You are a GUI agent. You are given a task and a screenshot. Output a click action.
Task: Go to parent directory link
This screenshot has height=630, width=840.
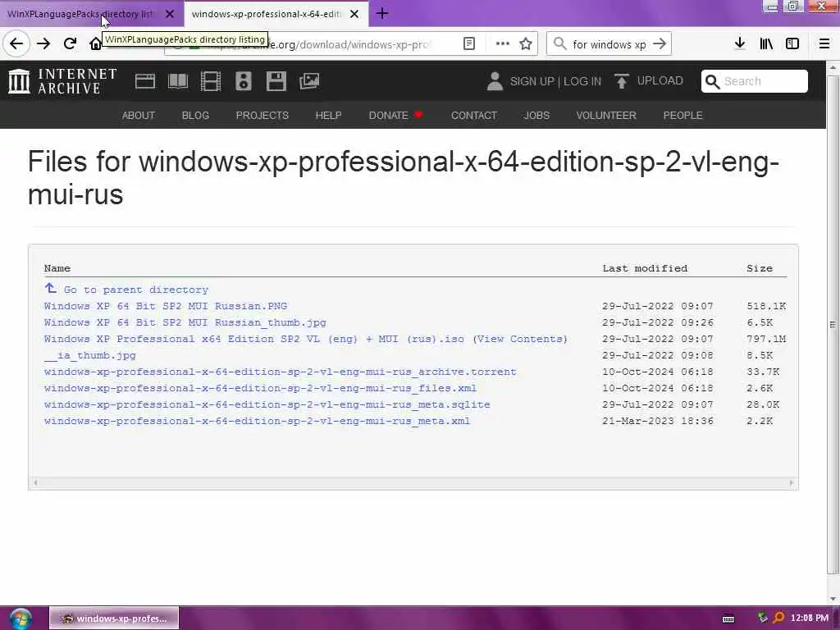126,290
